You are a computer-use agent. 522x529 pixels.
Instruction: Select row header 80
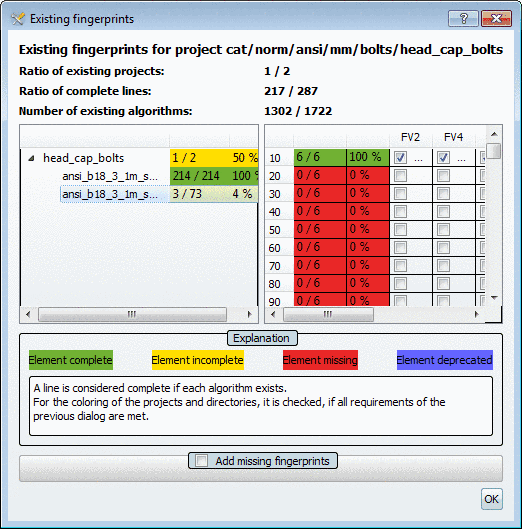tap(279, 284)
